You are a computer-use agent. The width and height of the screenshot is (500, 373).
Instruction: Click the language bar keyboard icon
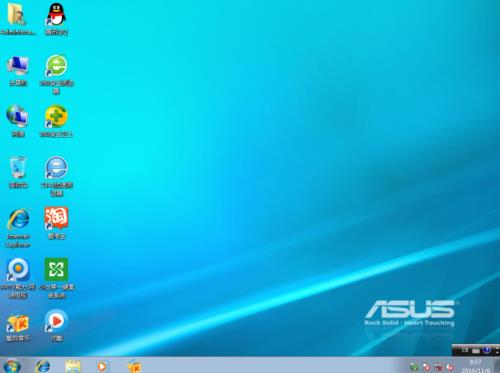476,350
